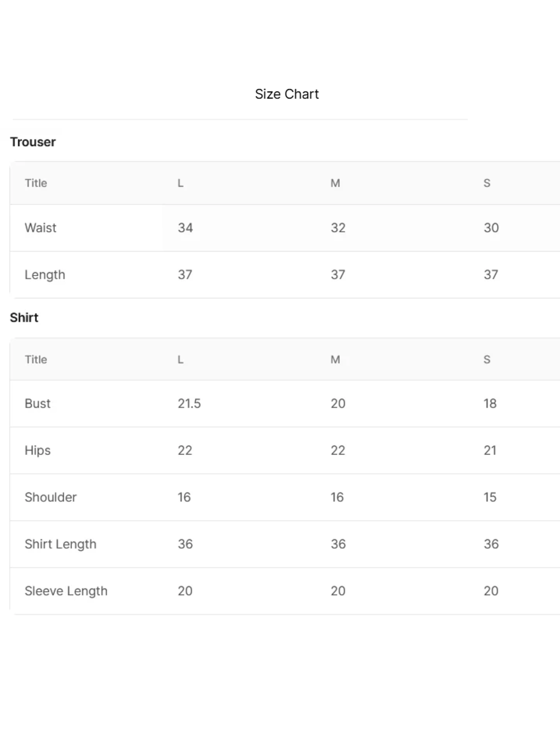560x747 pixels.
Task: Click the Shirt table M column header
Action: 335,359
